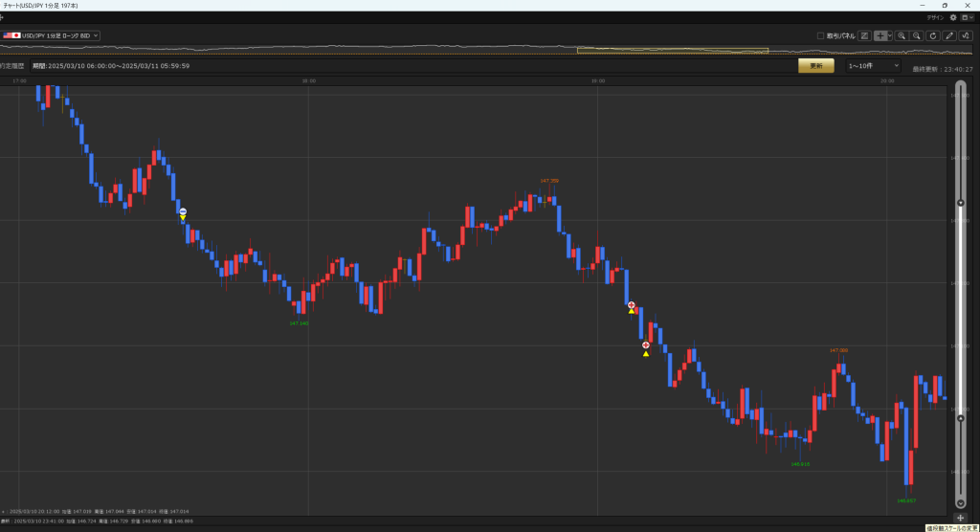
Task: Click the upper handle on the price scale slider
Action: click(x=961, y=203)
